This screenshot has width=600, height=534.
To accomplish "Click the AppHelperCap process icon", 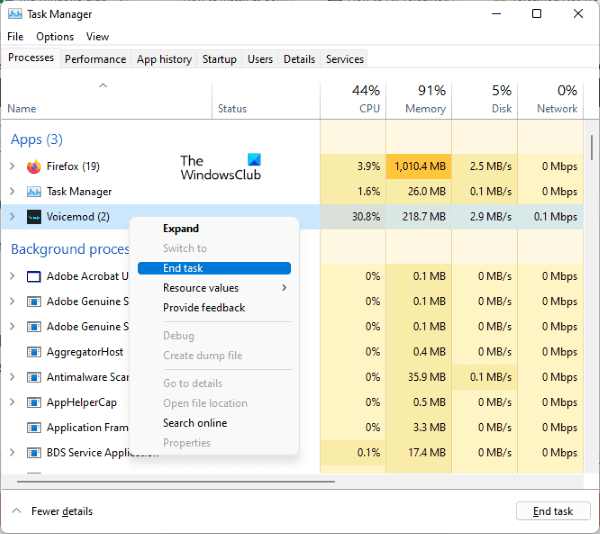I will tap(34, 402).
